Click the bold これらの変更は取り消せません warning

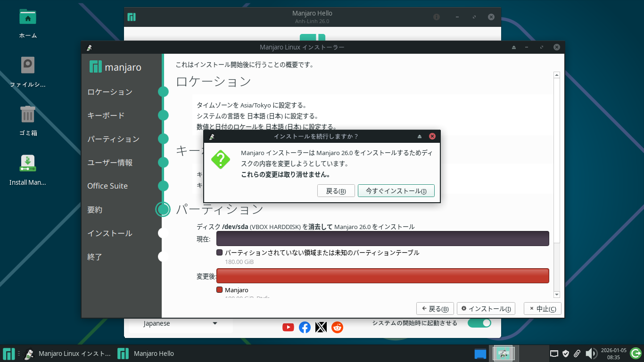click(x=285, y=175)
